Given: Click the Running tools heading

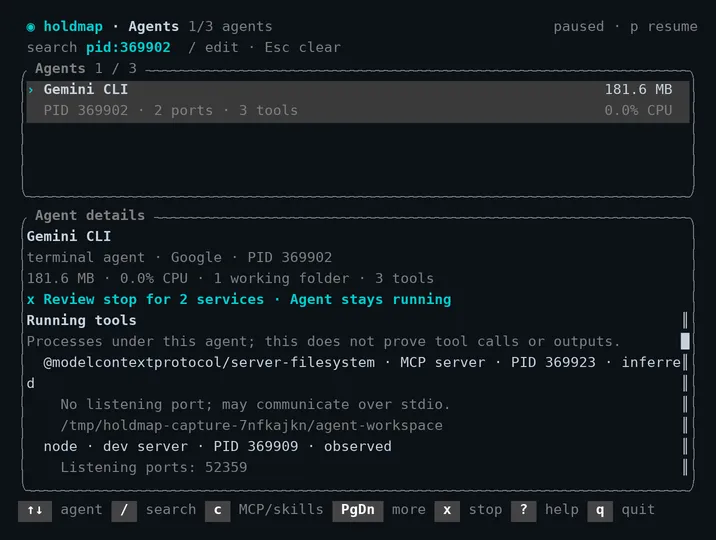Looking at the screenshot, I should 81,320.
